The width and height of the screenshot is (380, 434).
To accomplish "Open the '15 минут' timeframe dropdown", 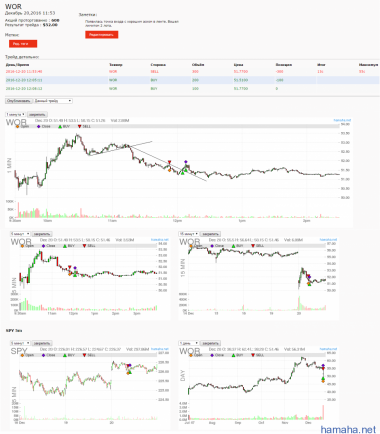I will (189, 234).
